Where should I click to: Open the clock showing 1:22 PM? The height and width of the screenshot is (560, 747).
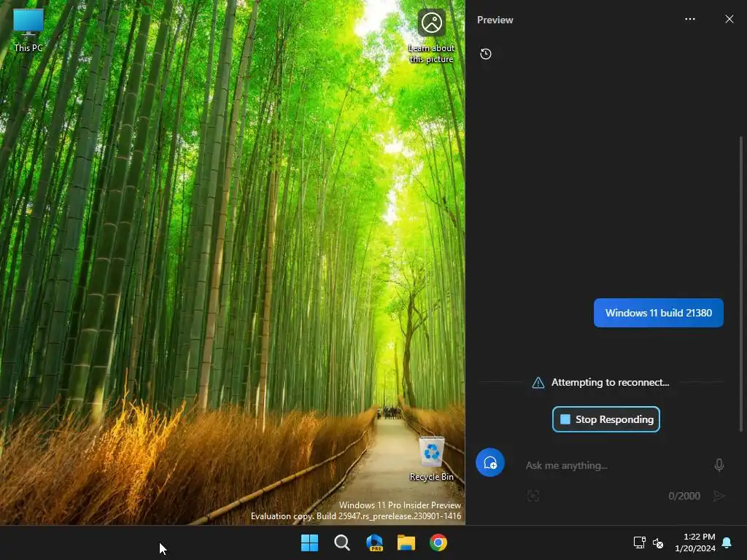tap(695, 542)
